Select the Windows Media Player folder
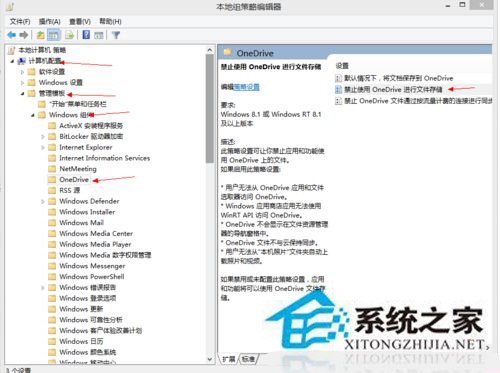 click(95, 244)
